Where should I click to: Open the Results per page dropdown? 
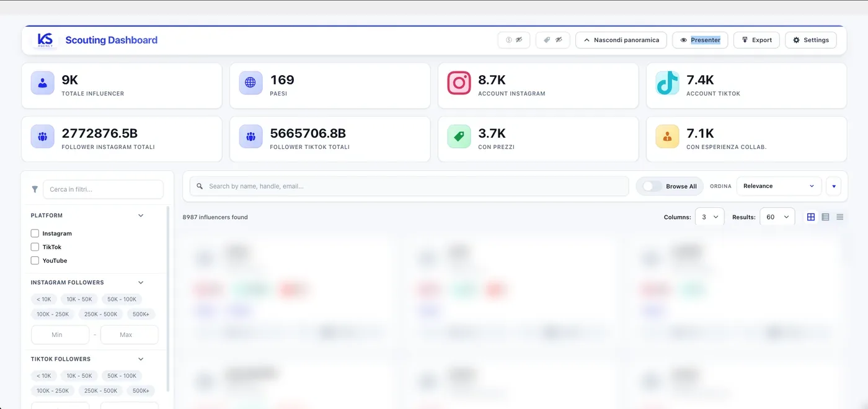pos(777,217)
